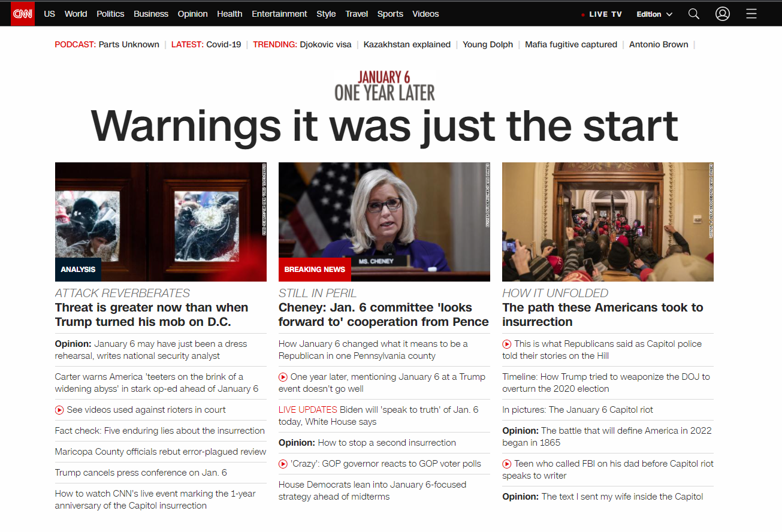Open Kazakhstan explained link

click(407, 44)
